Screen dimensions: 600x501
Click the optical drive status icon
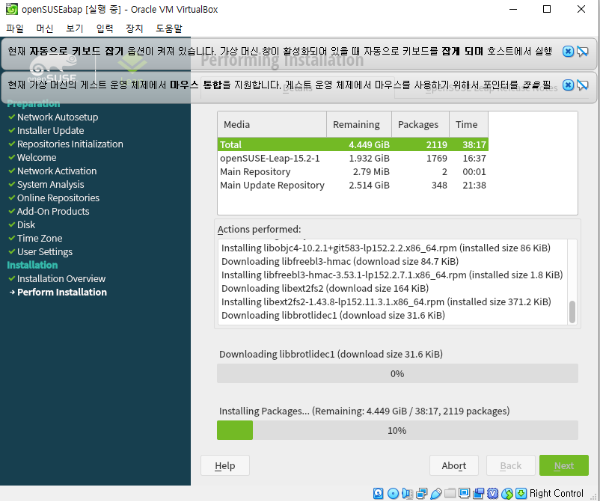click(393, 493)
